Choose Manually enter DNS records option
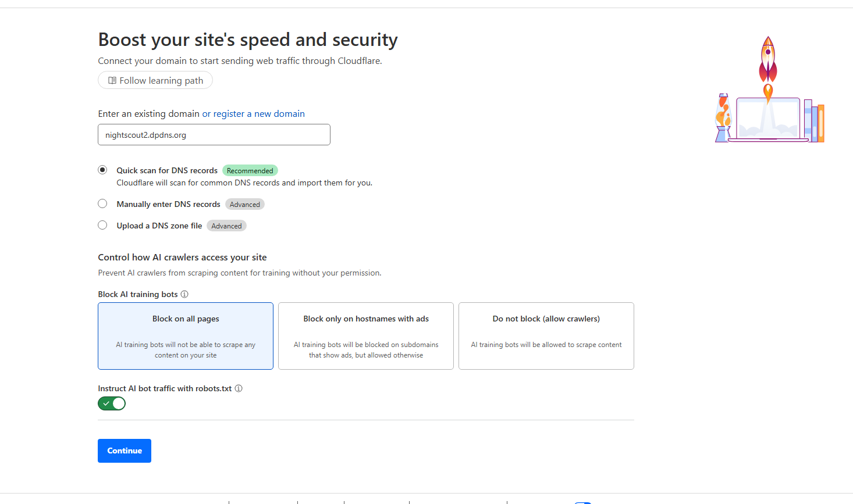This screenshot has height=504, width=853. [102, 203]
